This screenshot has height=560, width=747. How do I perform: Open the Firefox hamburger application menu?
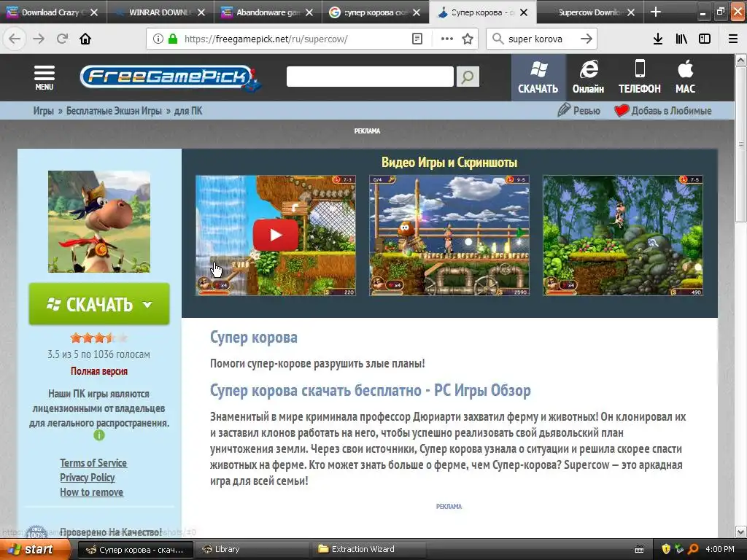pos(733,39)
